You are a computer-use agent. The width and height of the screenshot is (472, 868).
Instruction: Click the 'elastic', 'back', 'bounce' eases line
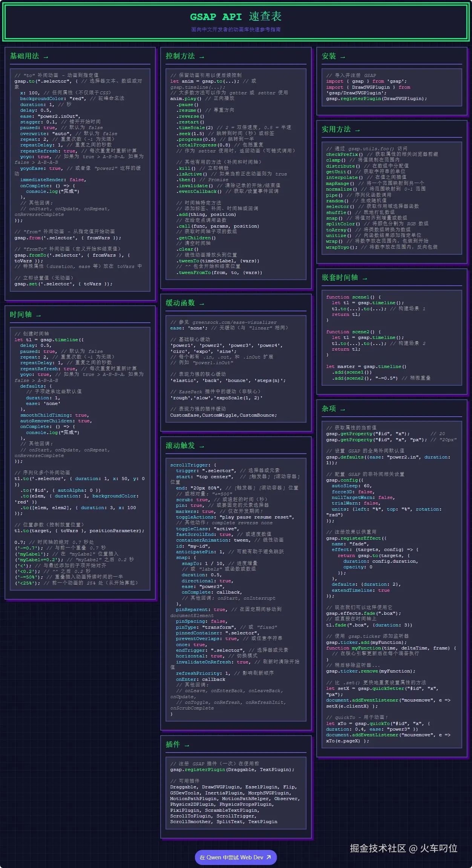(x=228, y=381)
